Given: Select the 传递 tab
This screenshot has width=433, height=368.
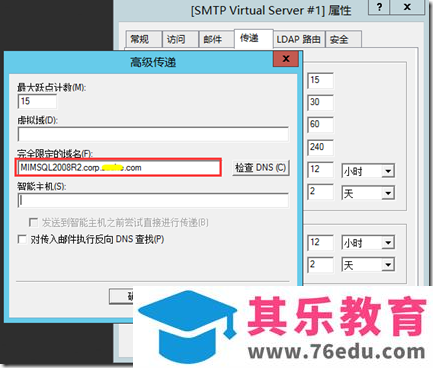Looking at the screenshot, I should tap(254, 38).
